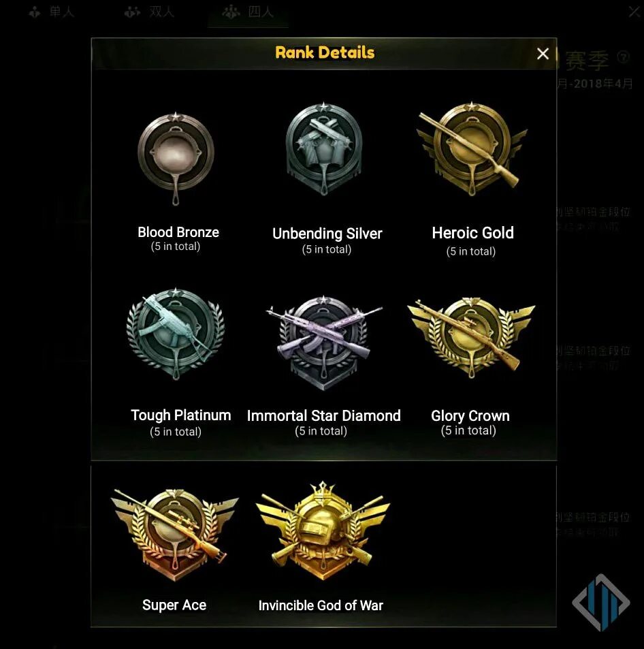Close the Rank Details dialog
The height and width of the screenshot is (649, 644).
click(543, 53)
